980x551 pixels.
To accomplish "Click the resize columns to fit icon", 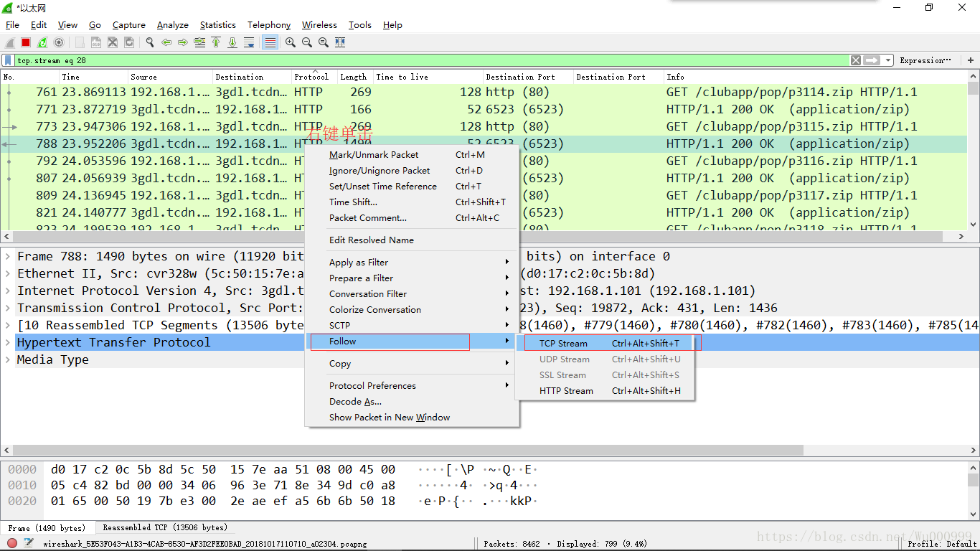I will (340, 42).
